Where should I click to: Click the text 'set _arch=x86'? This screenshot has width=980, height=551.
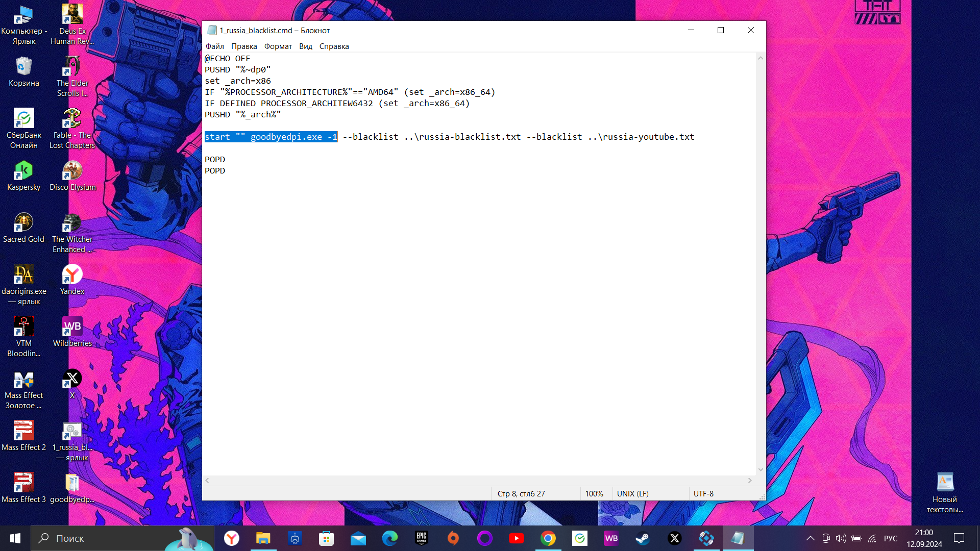click(238, 81)
